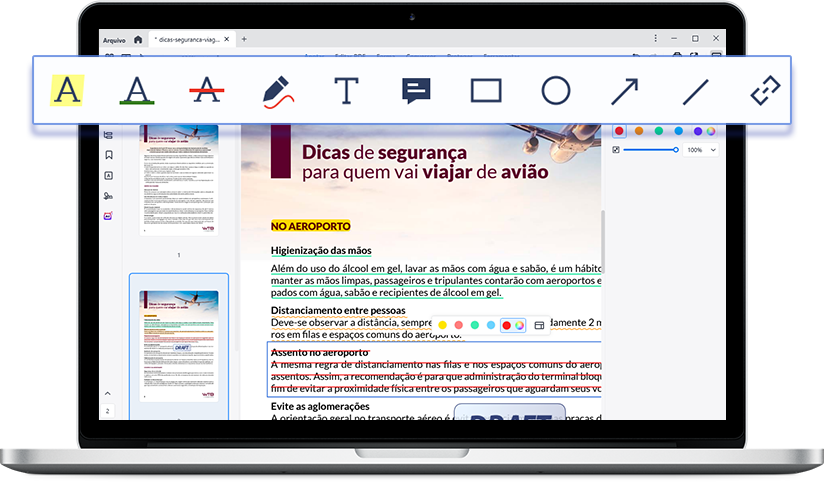This screenshot has width=824, height=482.
Task: Switch to the dicas-seguranca-viagem document tab
Action: click(192, 40)
